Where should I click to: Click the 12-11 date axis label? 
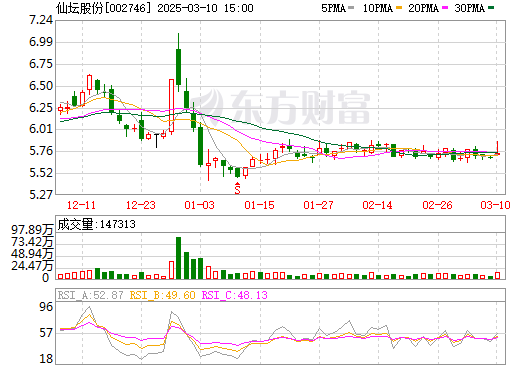pos(81,205)
